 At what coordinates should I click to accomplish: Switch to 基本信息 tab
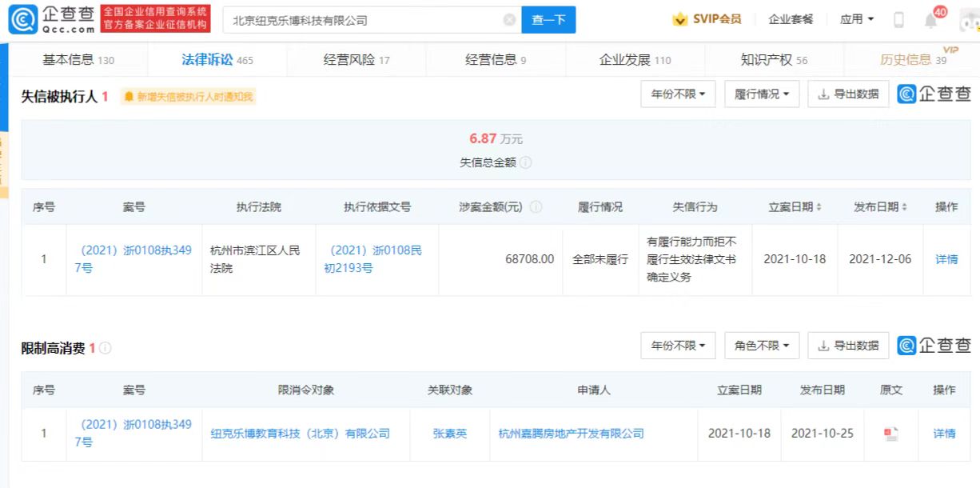tap(78, 60)
